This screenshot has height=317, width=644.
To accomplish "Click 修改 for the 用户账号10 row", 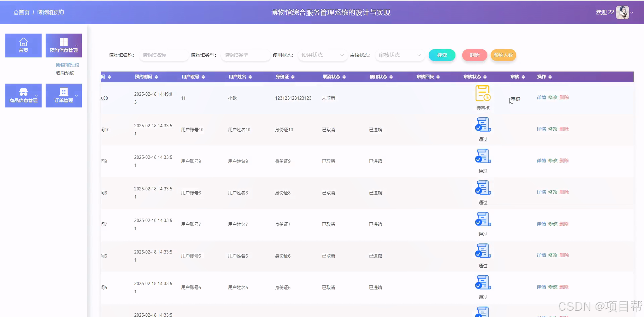I will click(x=553, y=129).
